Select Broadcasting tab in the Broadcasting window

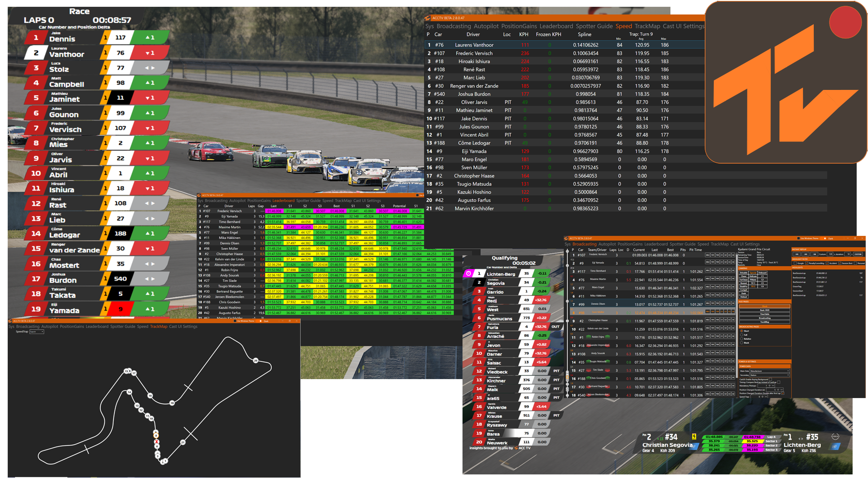585,244
